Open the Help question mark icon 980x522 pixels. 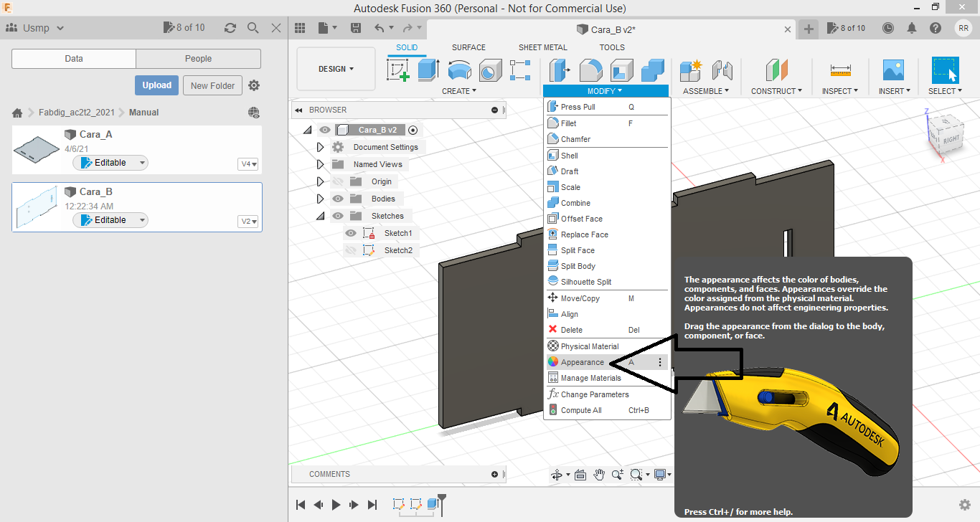tap(936, 28)
